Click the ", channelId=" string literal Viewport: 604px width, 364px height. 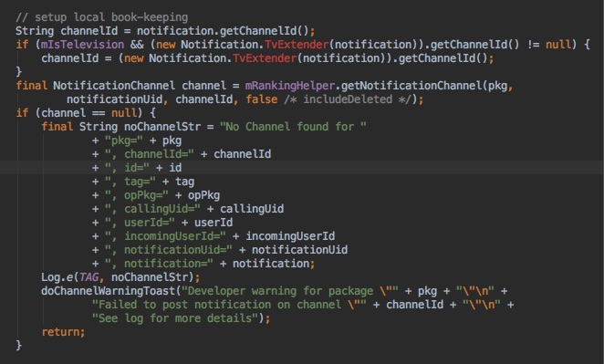(150, 154)
